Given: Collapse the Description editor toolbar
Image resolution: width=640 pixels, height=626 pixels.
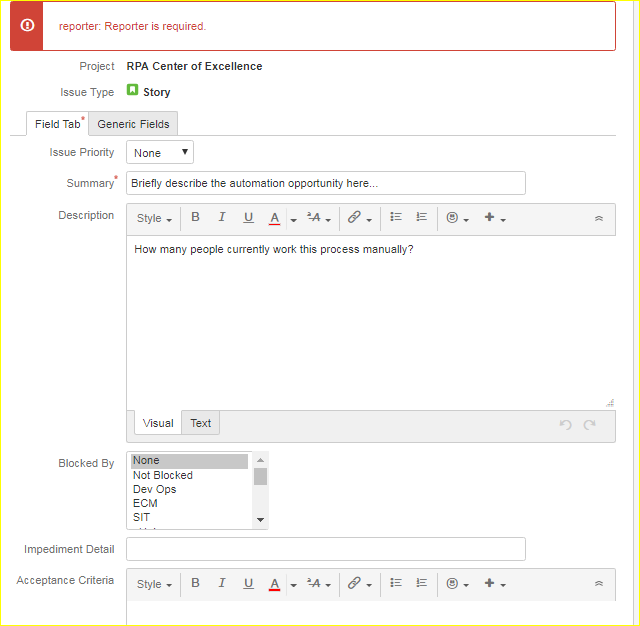Looking at the screenshot, I should point(598,218).
